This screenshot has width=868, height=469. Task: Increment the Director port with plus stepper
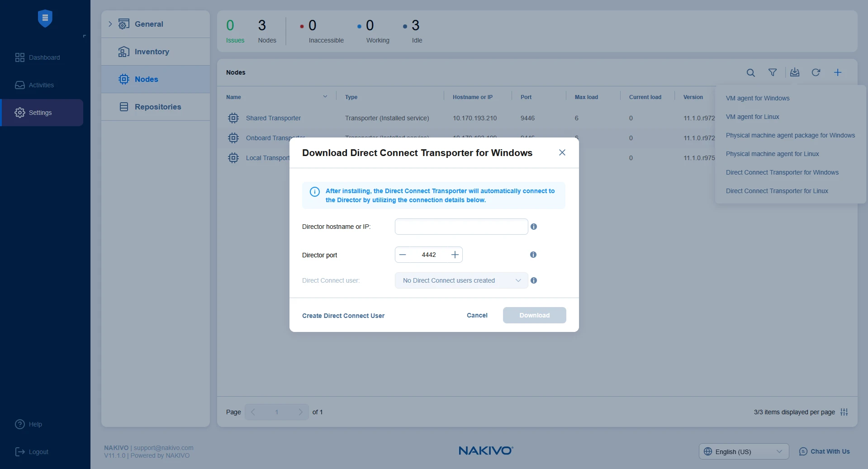tap(455, 255)
